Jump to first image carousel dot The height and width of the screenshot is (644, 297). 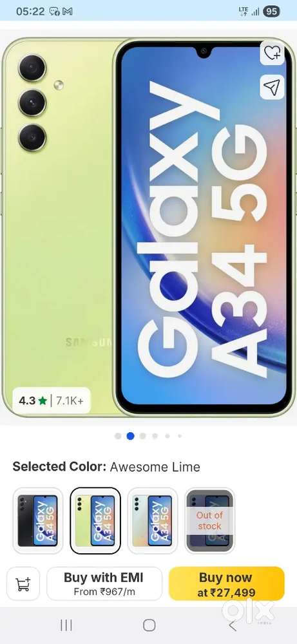point(118,436)
